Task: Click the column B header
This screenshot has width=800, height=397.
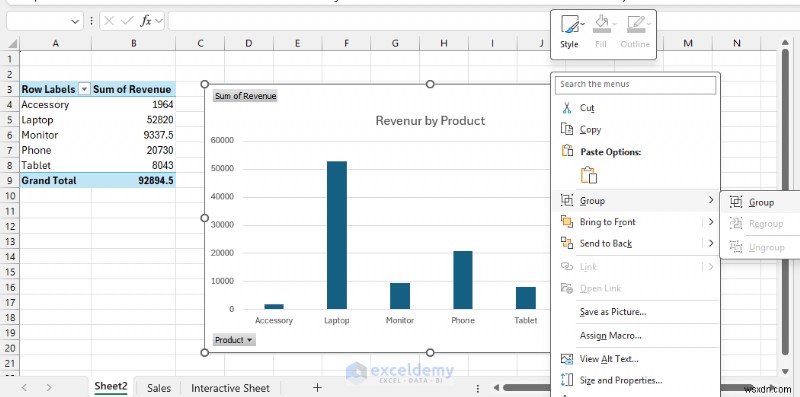Action: click(x=134, y=43)
